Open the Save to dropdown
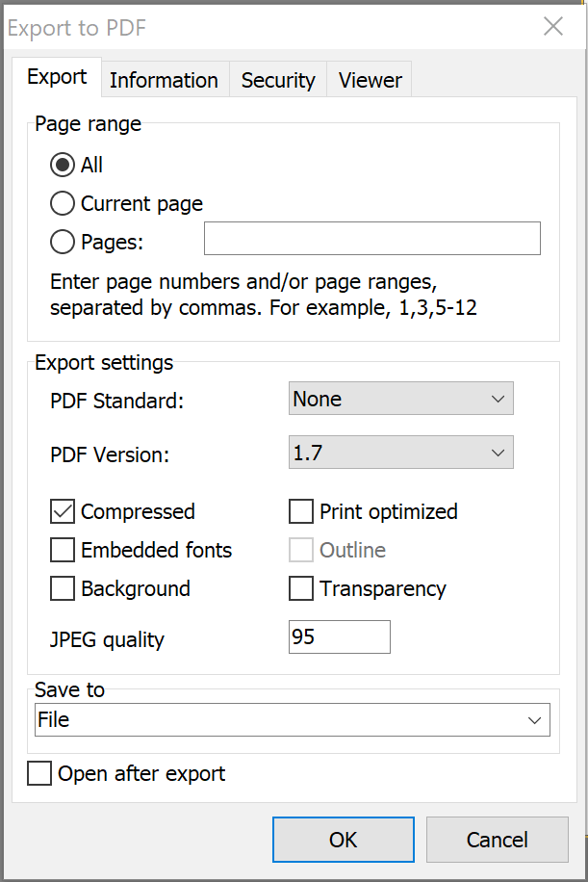 pos(289,720)
